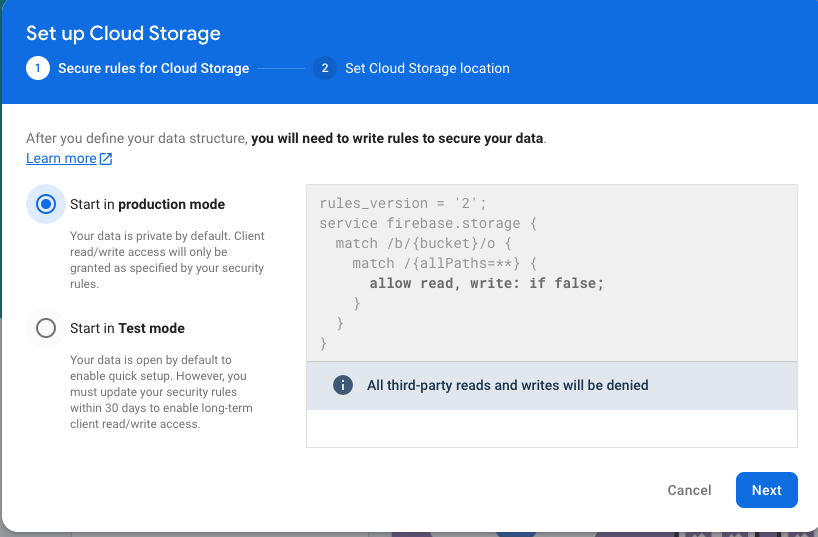Click the "All third-party reads and writes" message

(x=507, y=385)
